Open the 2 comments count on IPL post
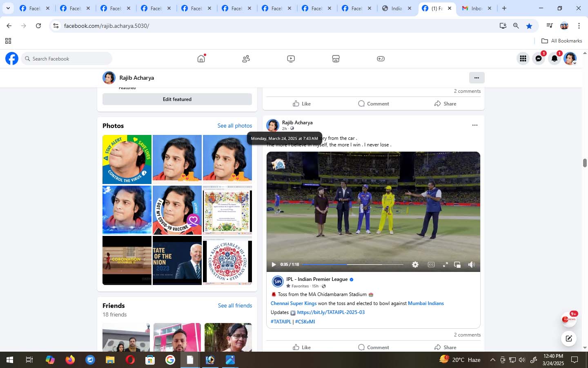 coord(467,335)
